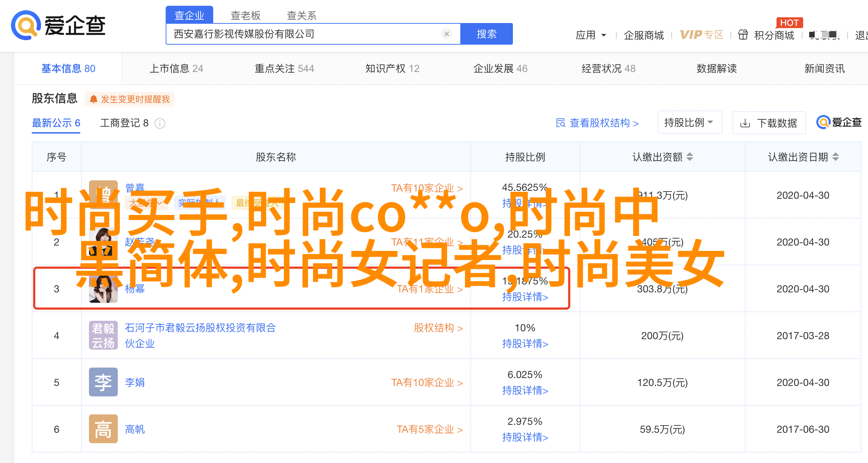Screen dimensions: 868x463
Task: Click the 持股比例 column header
Action: [525, 157]
